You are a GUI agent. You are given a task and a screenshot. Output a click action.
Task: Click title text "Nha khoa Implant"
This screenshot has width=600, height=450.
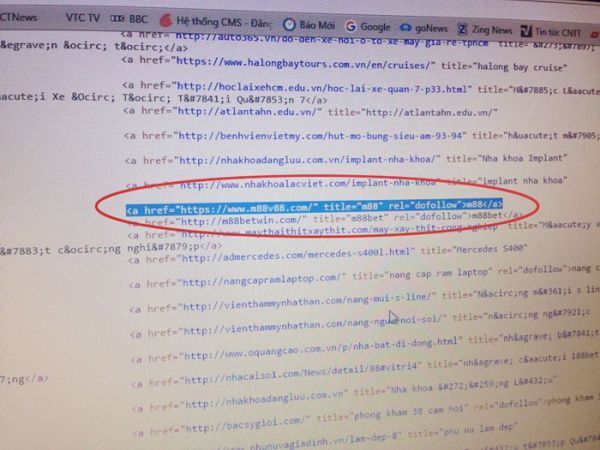pyautogui.click(x=522, y=158)
